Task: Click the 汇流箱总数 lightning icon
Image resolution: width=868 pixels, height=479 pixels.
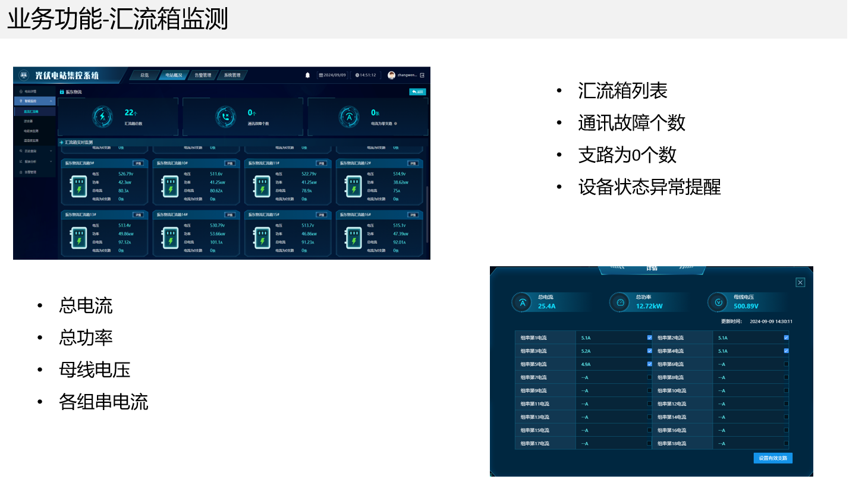Action: pyautogui.click(x=102, y=117)
